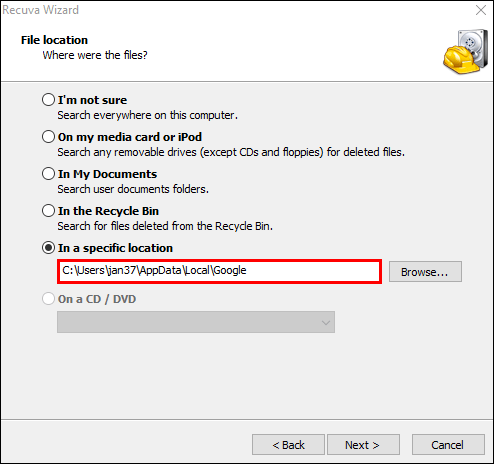
Task: Click the removable drives description text
Action: pyautogui.click(x=231, y=152)
